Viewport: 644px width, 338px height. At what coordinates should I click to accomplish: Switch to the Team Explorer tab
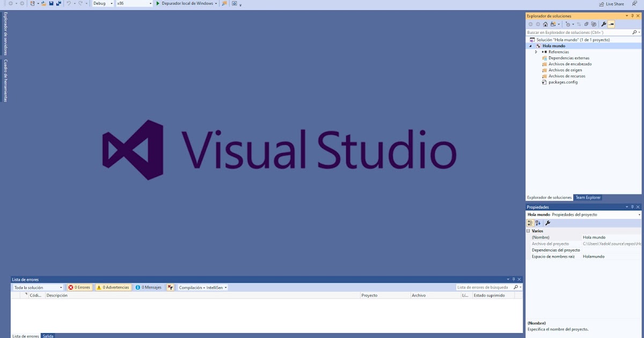(588, 197)
